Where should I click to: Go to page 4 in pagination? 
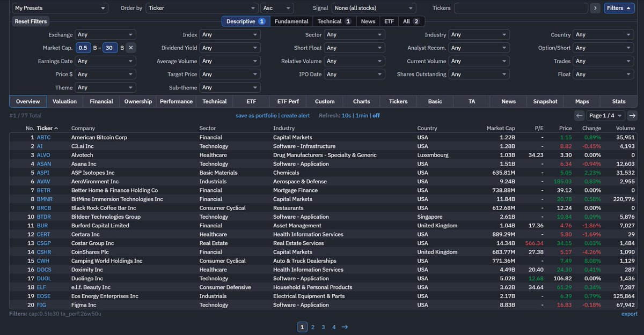click(x=334, y=327)
